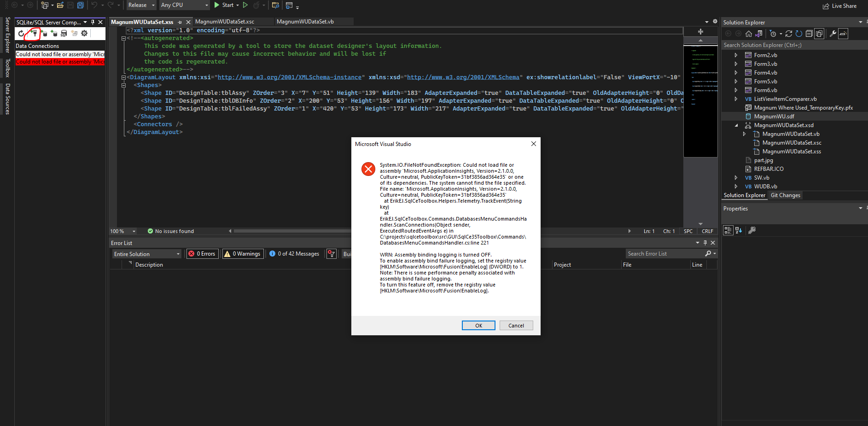Open the SQLite/SQL Server Compact Toolbox options gear
The width and height of the screenshot is (868, 426).
(x=84, y=33)
